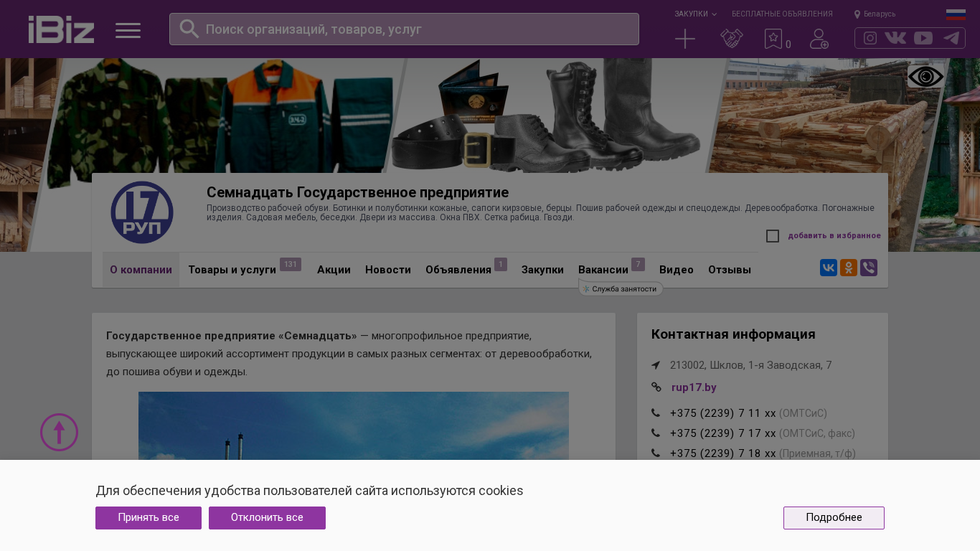Click the magnifier search icon
The width and height of the screenshot is (980, 551).
click(189, 29)
